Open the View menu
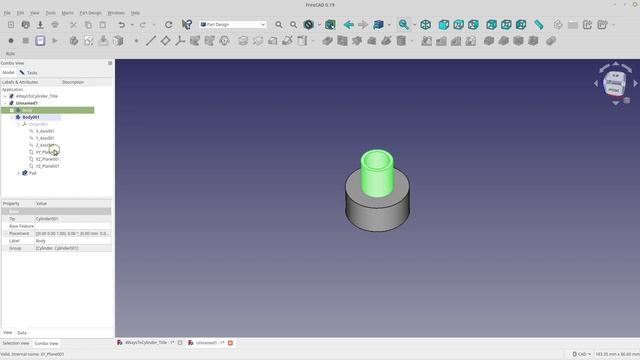Screen dimensions: 640x360 coord(35,13)
